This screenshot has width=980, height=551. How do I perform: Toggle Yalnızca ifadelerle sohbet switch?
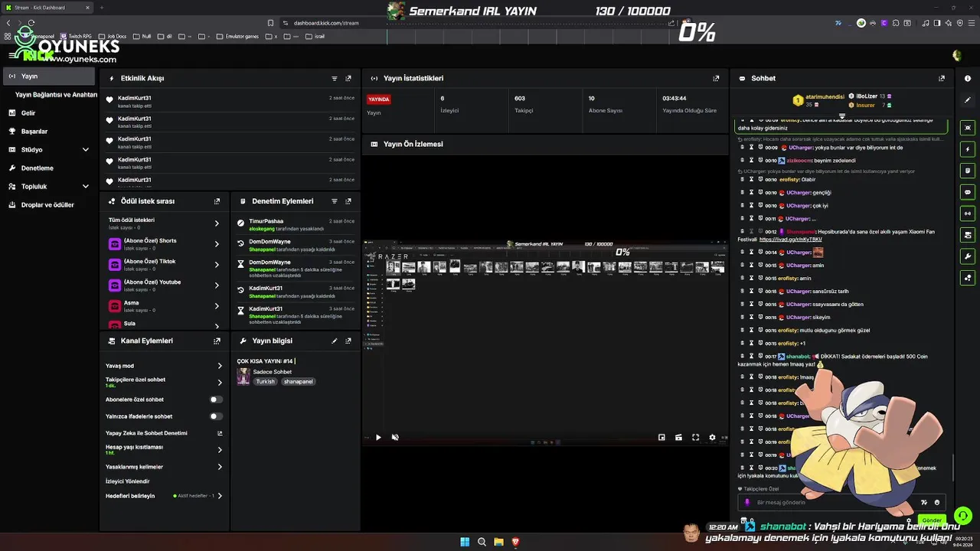(217, 416)
